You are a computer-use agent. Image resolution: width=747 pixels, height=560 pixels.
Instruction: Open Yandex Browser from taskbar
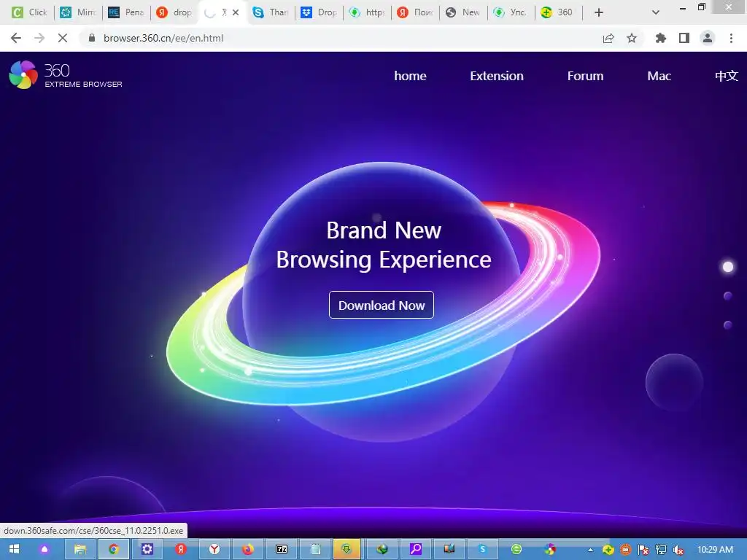[214, 550]
